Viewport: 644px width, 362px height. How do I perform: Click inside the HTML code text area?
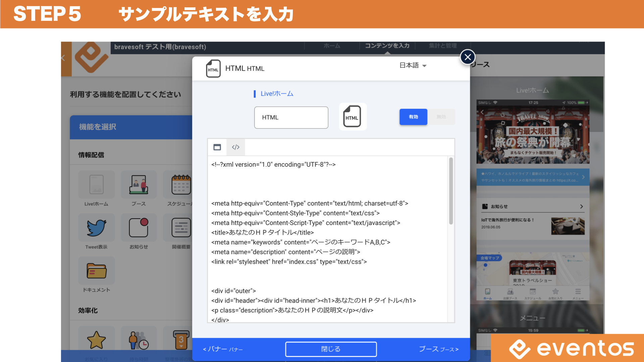pyautogui.click(x=328, y=239)
